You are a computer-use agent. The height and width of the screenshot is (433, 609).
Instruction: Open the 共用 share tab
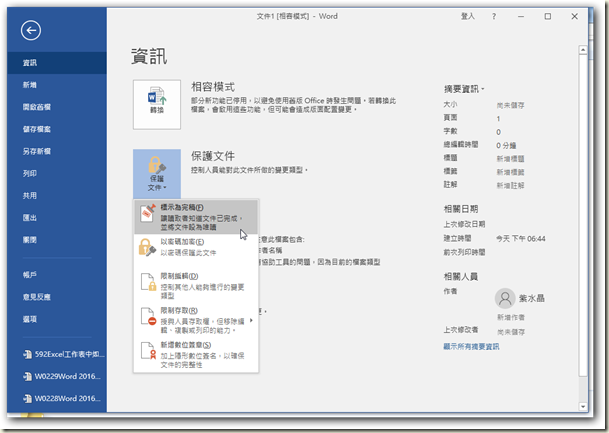(57, 196)
